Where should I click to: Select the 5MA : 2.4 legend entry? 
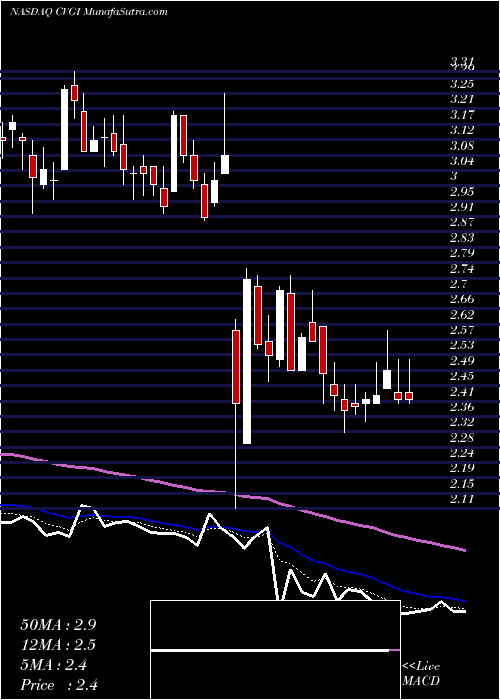[x=54, y=665]
